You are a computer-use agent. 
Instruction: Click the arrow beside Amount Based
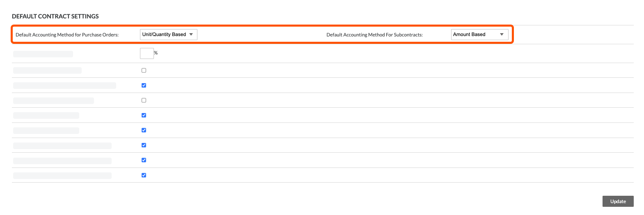[502, 34]
